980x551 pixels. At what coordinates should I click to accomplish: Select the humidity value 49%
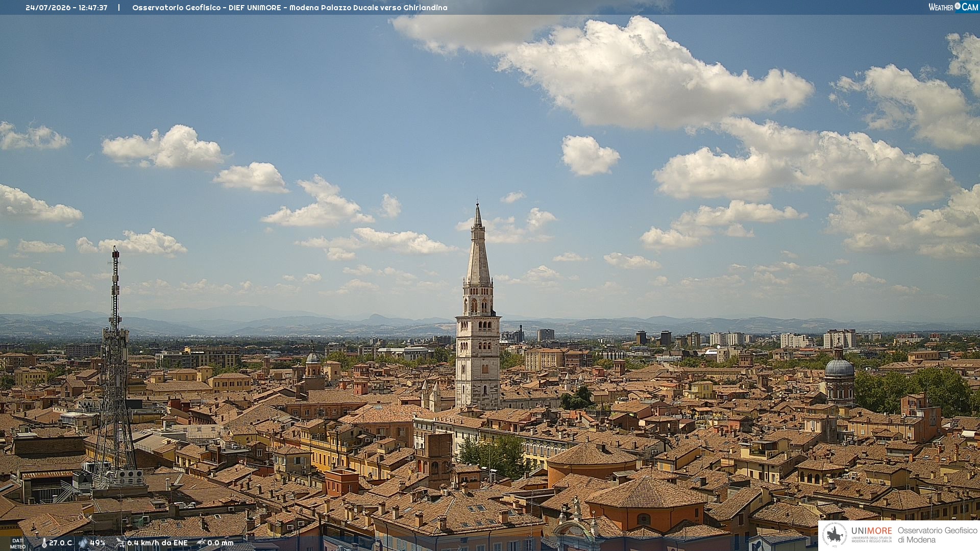pos(97,543)
